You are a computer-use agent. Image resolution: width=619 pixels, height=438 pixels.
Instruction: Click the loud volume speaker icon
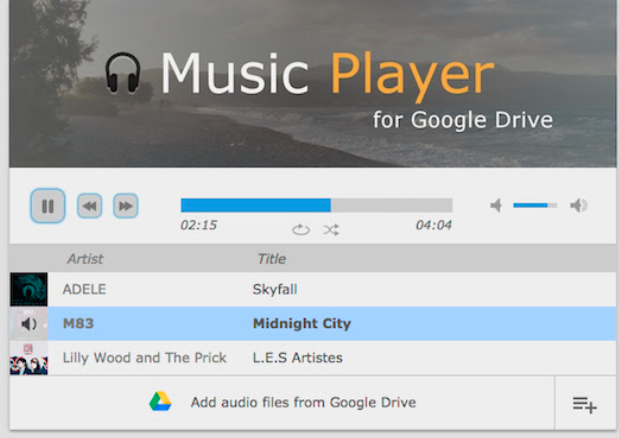[x=579, y=205]
